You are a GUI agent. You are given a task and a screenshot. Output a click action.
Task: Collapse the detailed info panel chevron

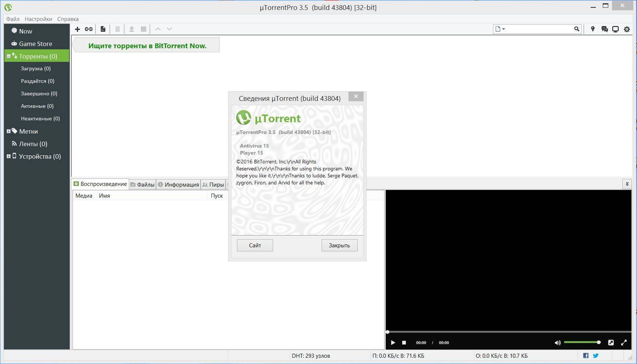tap(627, 184)
